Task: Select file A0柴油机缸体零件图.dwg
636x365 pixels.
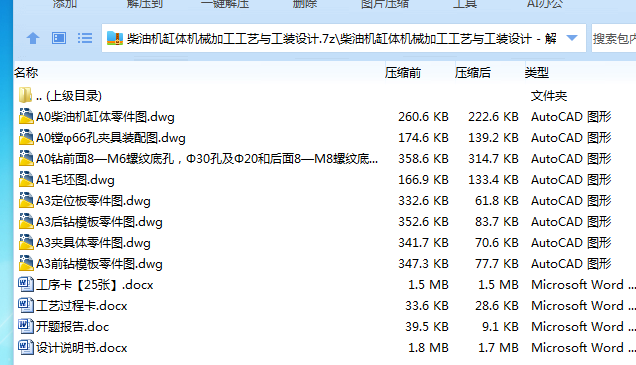Action: point(105,117)
